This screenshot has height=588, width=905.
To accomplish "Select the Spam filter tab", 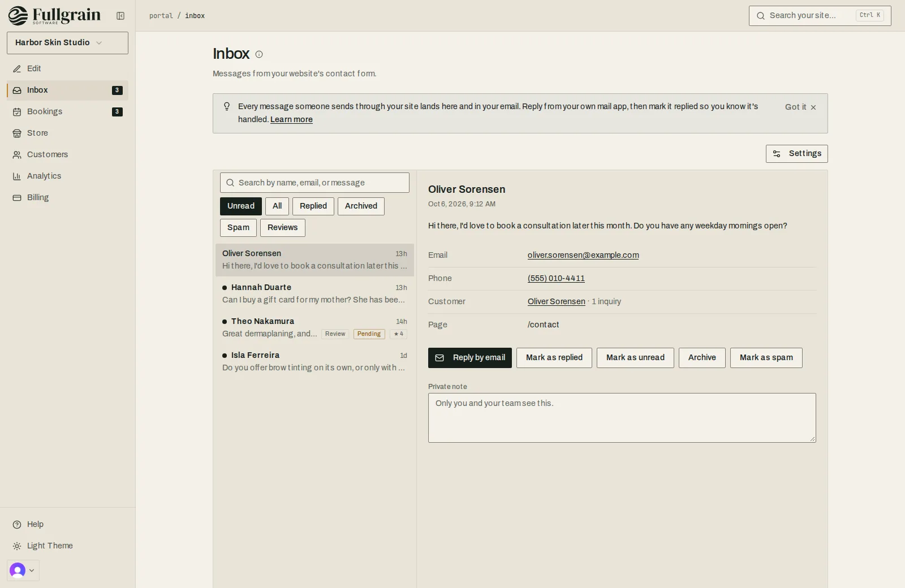I will [238, 228].
